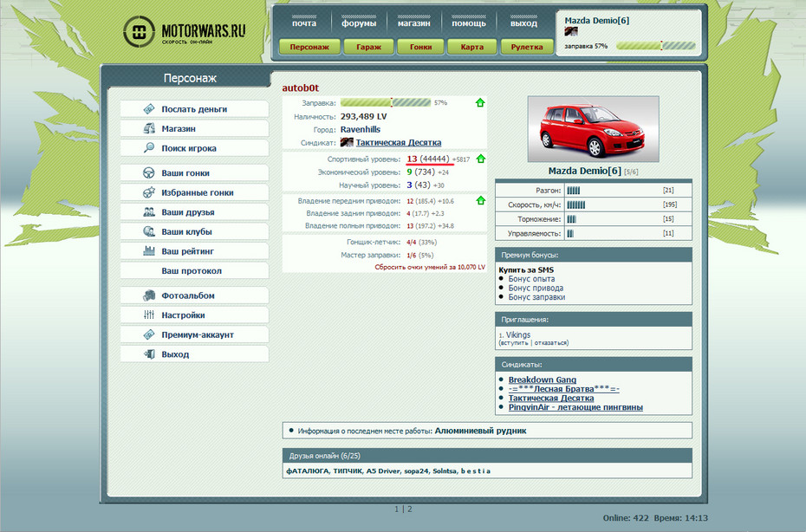This screenshot has height=532, width=806.
Task: Click friend name ТИПЧИК
Action: 347,470
